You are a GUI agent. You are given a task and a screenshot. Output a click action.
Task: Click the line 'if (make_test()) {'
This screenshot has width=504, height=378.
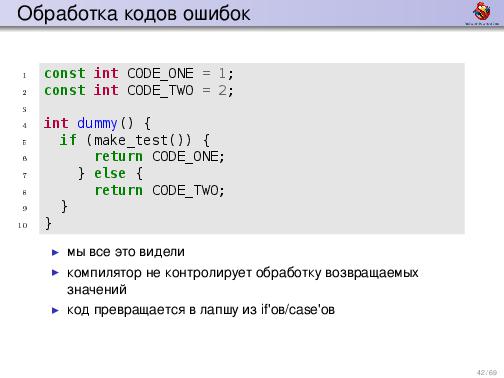(135, 140)
